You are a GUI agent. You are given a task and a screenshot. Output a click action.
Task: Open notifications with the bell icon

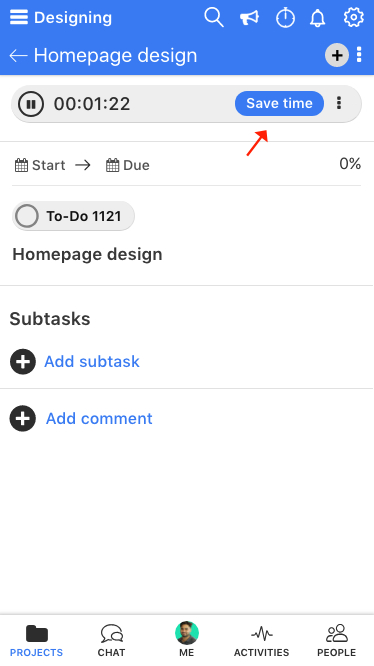318,18
